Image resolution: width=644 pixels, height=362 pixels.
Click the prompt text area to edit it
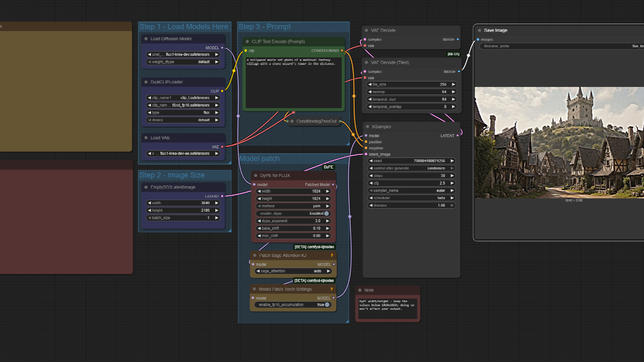pos(293,83)
